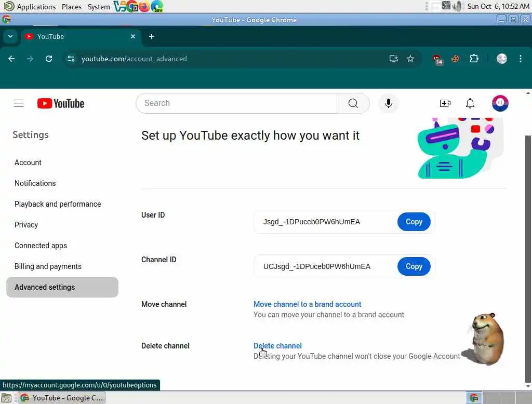Copy the User ID
Viewport: 532px width, 404px height.
click(414, 222)
